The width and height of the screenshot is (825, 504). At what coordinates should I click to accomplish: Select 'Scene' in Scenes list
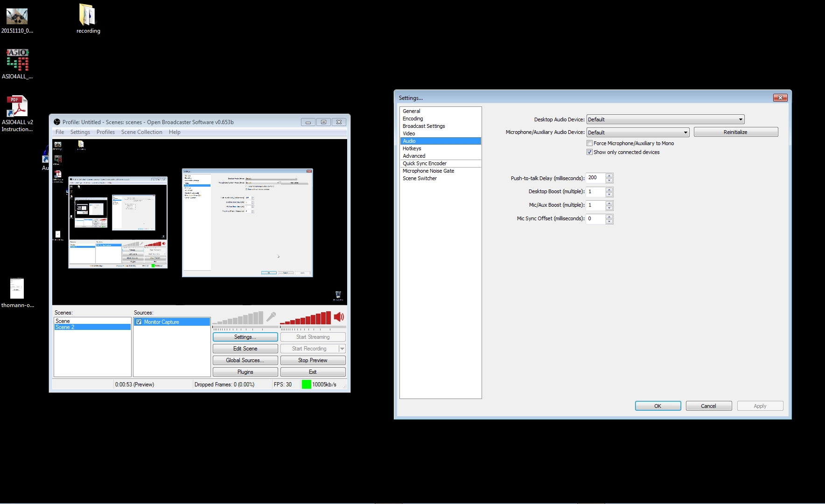[x=92, y=321]
